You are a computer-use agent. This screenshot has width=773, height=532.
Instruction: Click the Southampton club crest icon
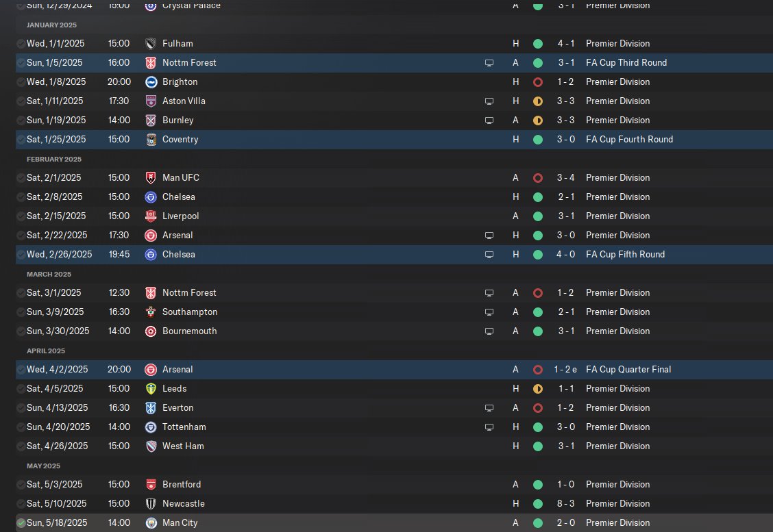tap(151, 312)
